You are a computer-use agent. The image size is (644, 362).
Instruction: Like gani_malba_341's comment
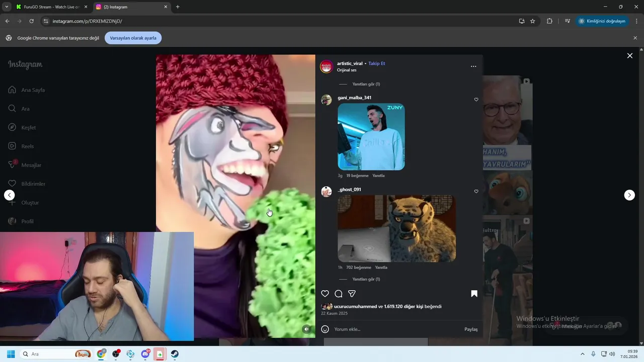476,100
